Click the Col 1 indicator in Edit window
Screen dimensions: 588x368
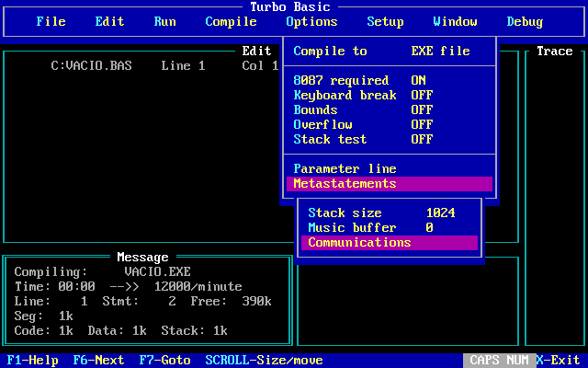tap(260, 65)
